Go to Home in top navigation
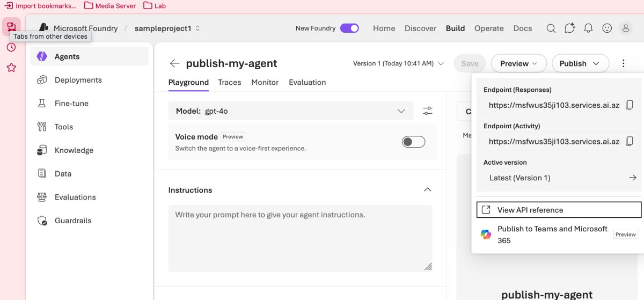The width and height of the screenshot is (644, 300). [x=384, y=28]
